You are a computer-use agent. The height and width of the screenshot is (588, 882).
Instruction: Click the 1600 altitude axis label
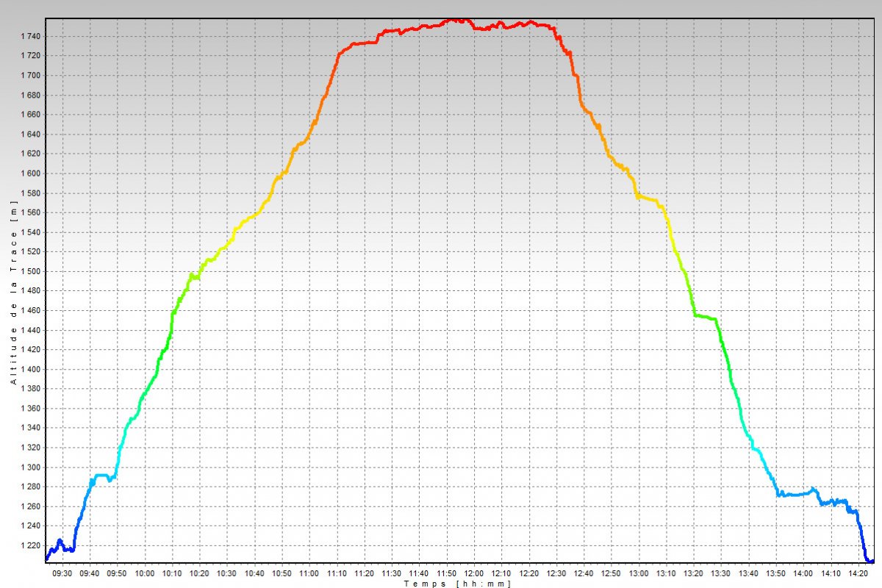click(x=31, y=173)
